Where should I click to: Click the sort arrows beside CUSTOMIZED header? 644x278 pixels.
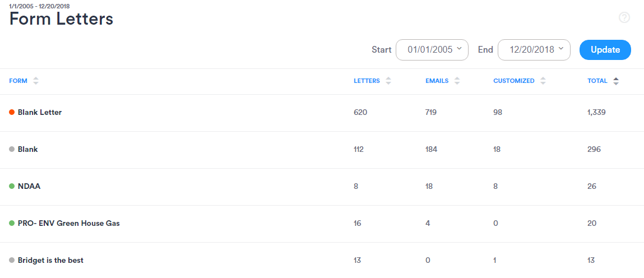(543, 81)
